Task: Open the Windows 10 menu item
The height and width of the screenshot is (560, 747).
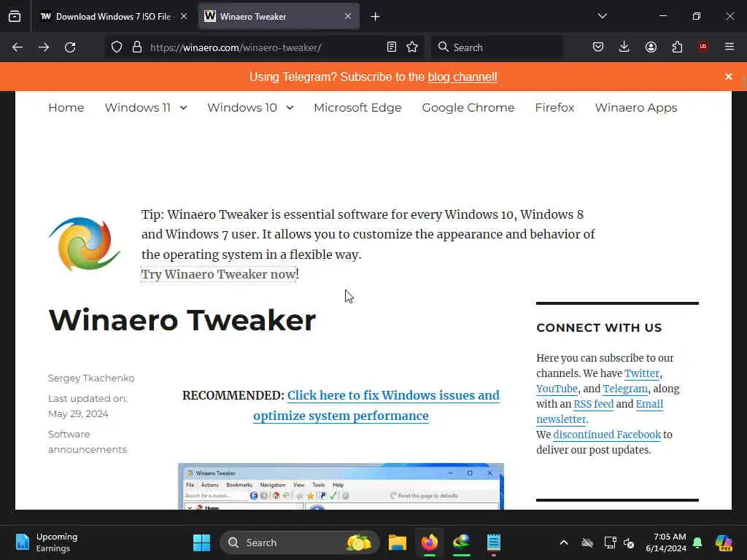Action: coord(242,108)
